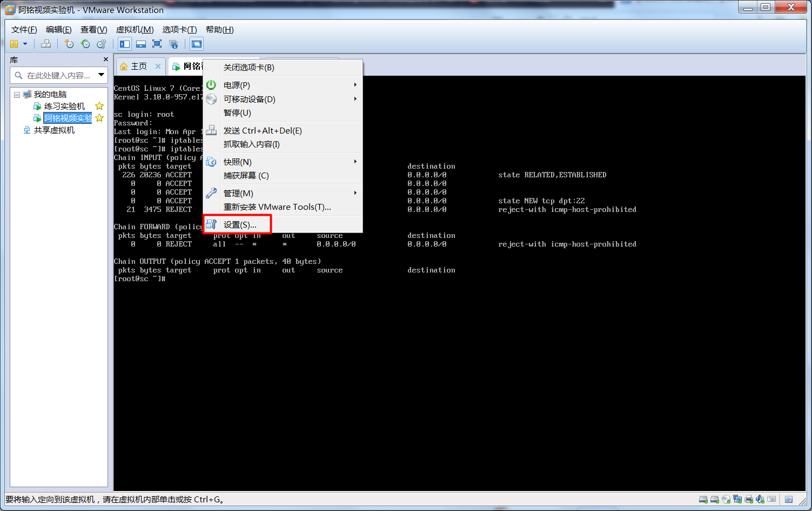
Task: Open 设置(S)... from the context menu
Action: pos(283,225)
